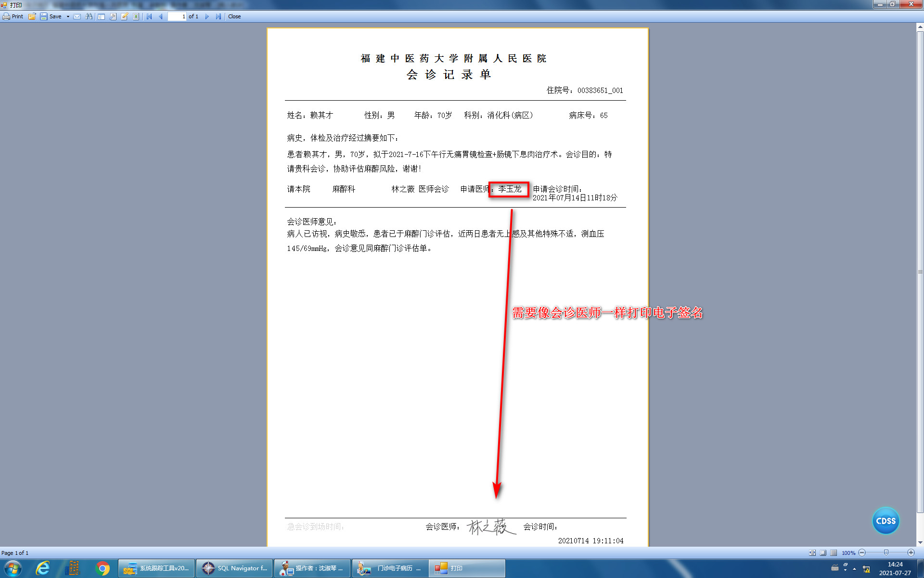Image resolution: width=924 pixels, height=578 pixels.
Task: Toggle continuous page layout view
Action: pyautogui.click(x=834, y=553)
